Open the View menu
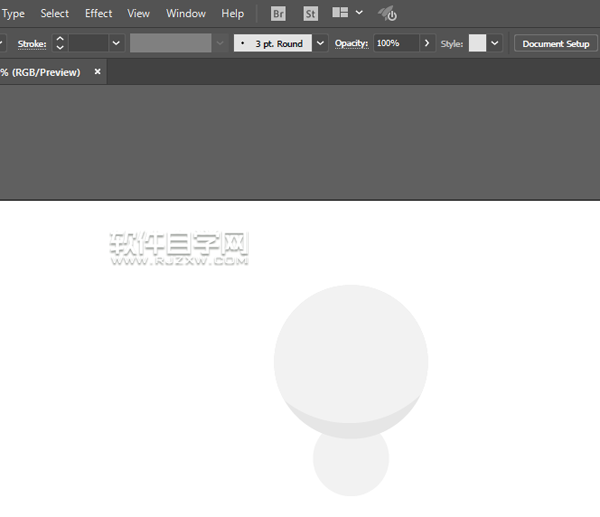This screenshot has width=600, height=517. (139, 14)
